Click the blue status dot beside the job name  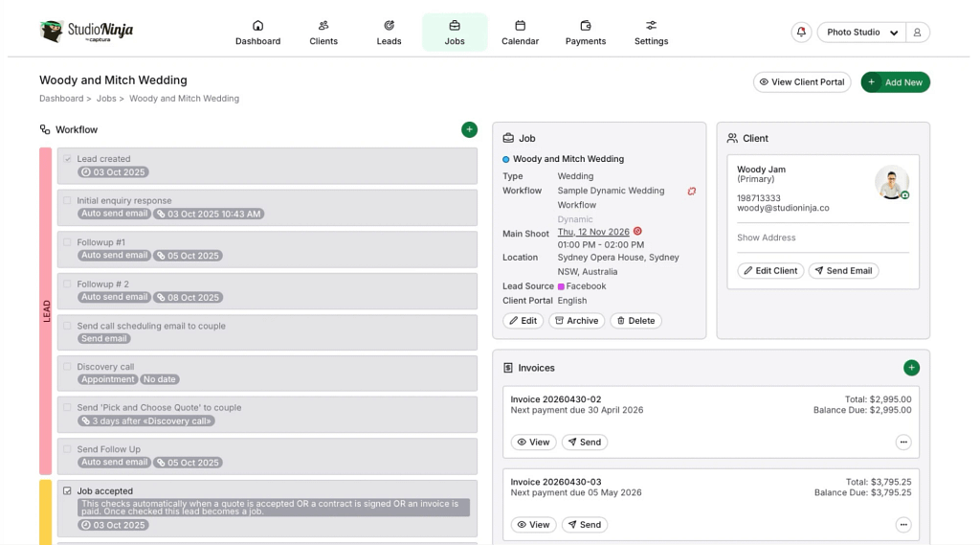(506, 159)
